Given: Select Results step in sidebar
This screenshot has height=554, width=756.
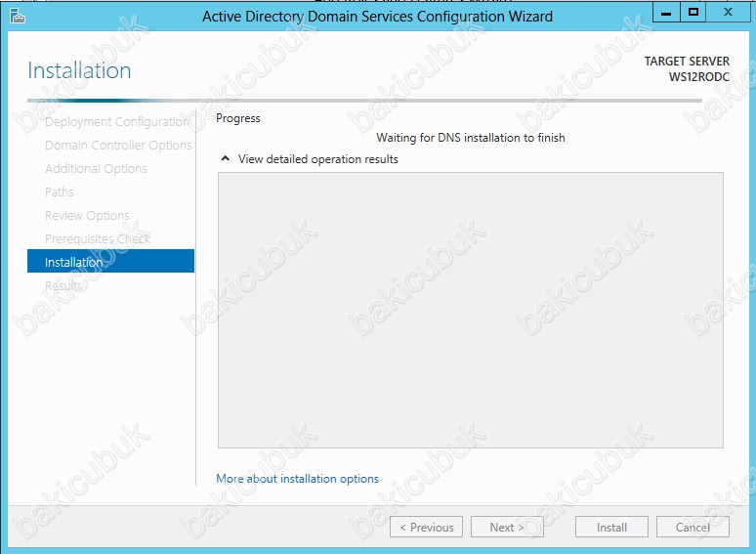Looking at the screenshot, I should (63, 285).
